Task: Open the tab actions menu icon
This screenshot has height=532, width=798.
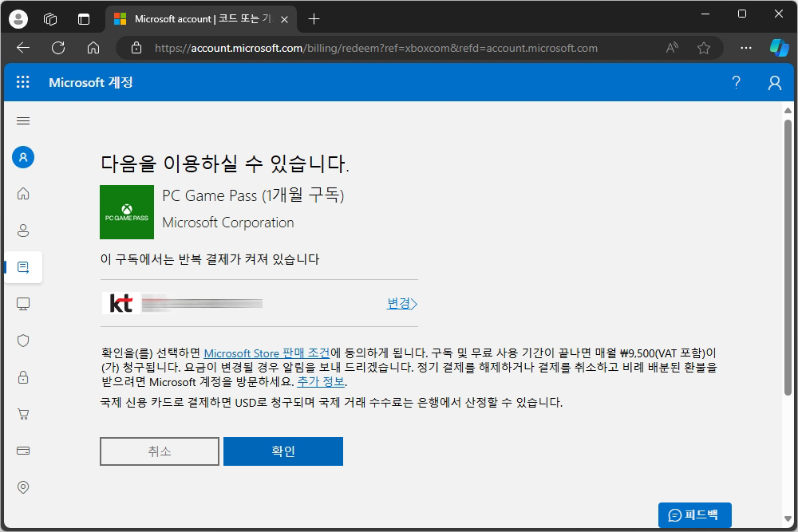Action: (x=84, y=19)
